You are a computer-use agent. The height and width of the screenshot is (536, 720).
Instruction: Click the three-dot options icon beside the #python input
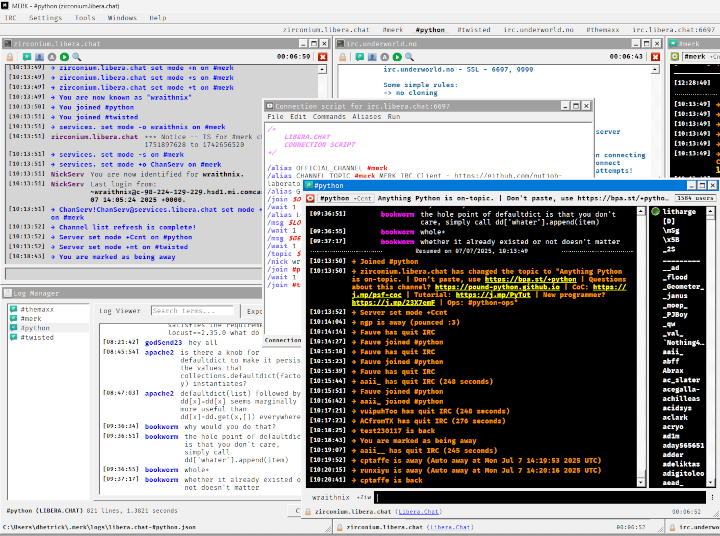712,497
